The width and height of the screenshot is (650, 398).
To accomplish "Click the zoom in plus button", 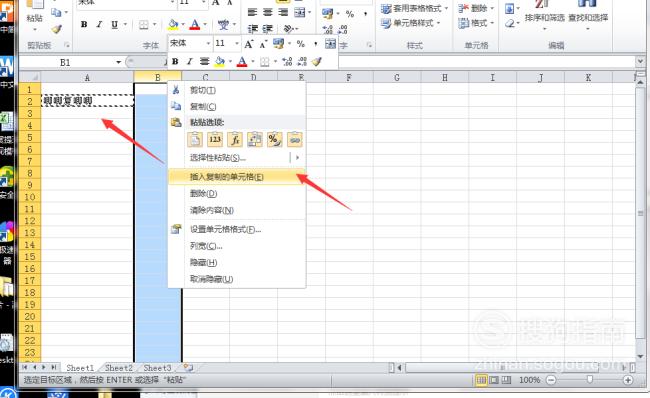I will pyautogui.click(x=628, y=380).
